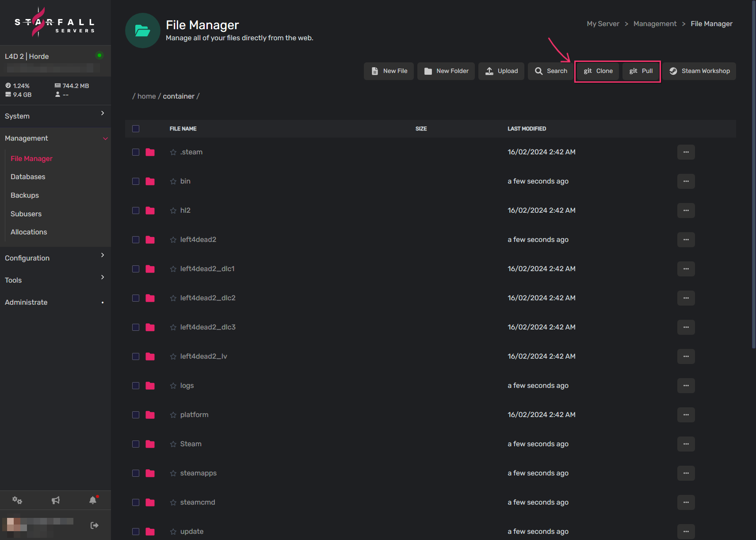This screenshot has height=540, width=756.
Task: Click the git Pull button
Action: point(641,71)
